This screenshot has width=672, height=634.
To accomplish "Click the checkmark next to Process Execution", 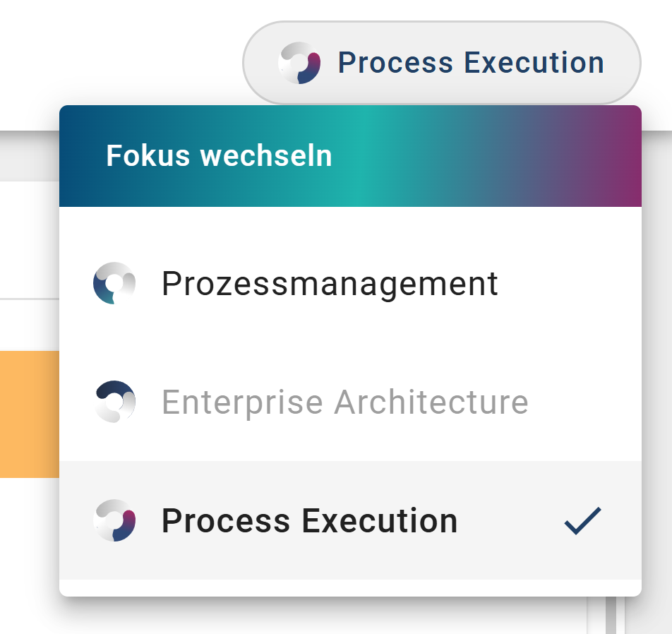I will click(582, 520).
